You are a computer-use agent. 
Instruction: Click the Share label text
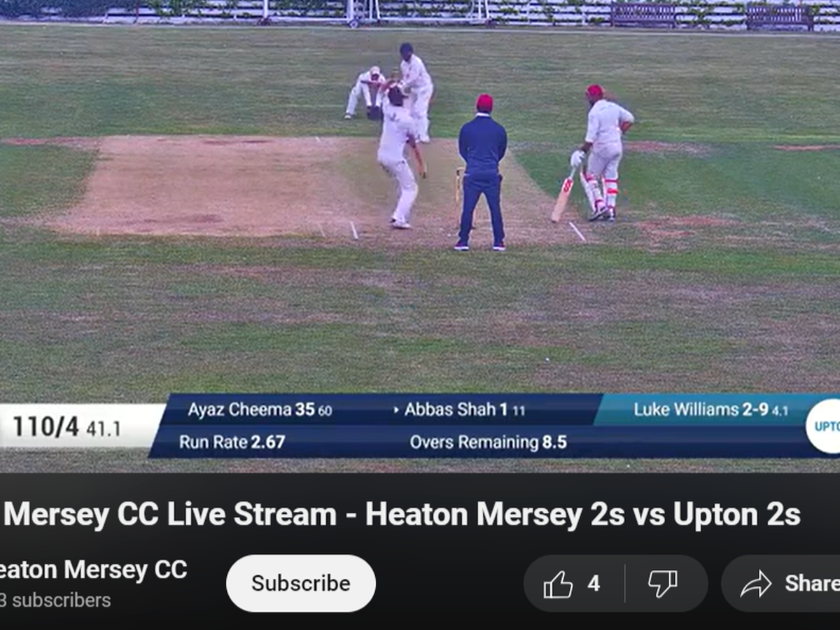pyautogui.click(x=812, y=583)
